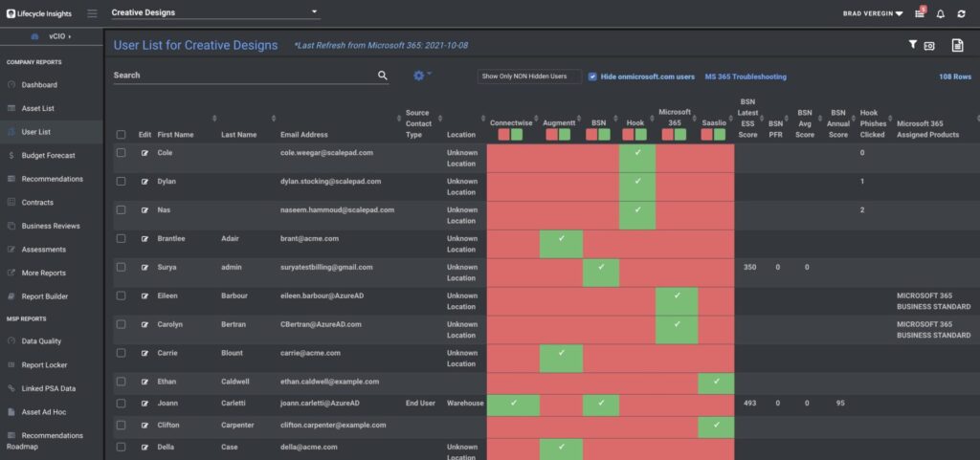Navigate to Recommendations page
This screenshot has height=460, width=980.
(x=52, y=179)
